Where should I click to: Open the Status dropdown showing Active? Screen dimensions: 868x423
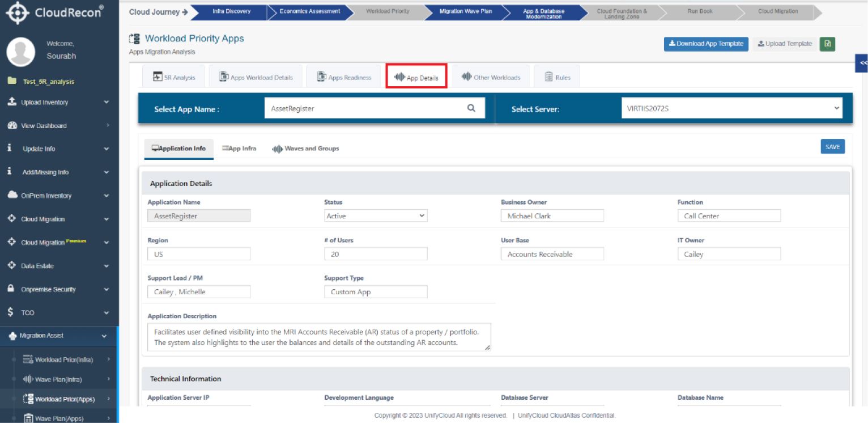pyautogui.click(x=376, y=216)
